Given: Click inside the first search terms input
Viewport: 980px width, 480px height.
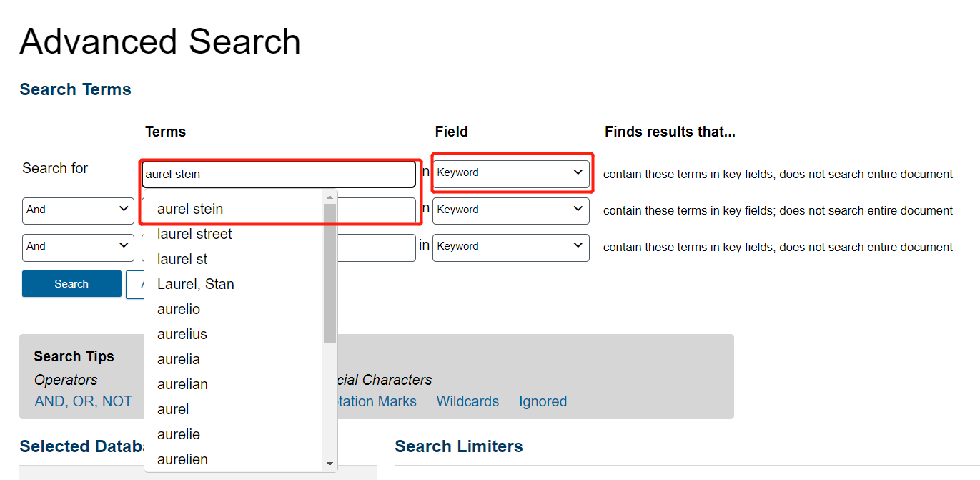Looking at the screenshot, I should coord(279,173).
